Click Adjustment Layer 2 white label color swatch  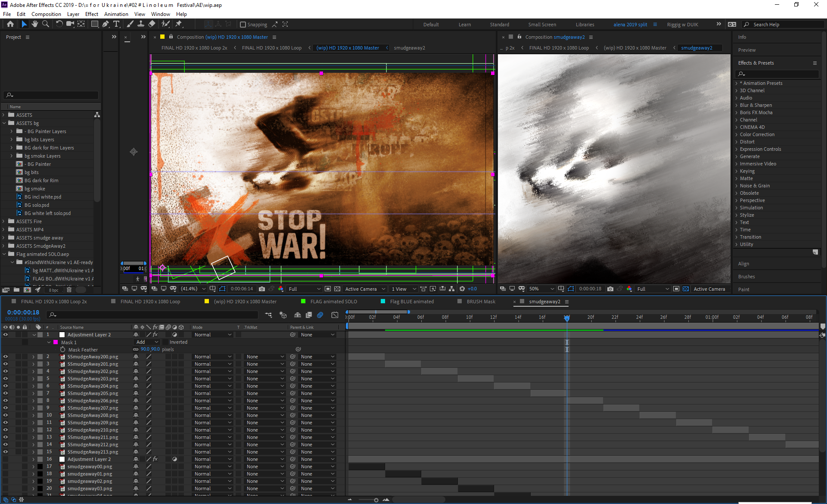62,335
